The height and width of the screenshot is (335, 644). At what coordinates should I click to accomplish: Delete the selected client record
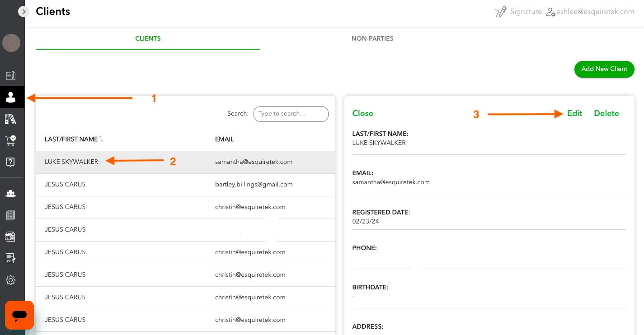(x=606, y=113)
